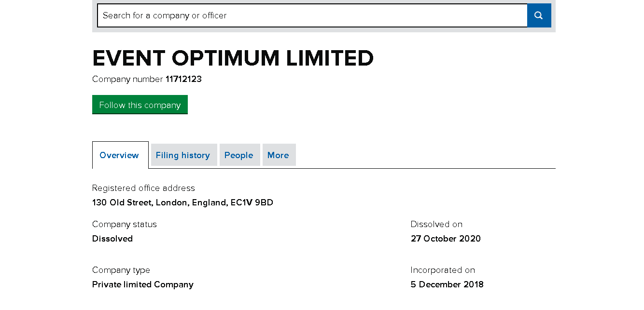Click the company number 11712123
Viewport: 644px width, 310px height.
click(x=183, y=79)
